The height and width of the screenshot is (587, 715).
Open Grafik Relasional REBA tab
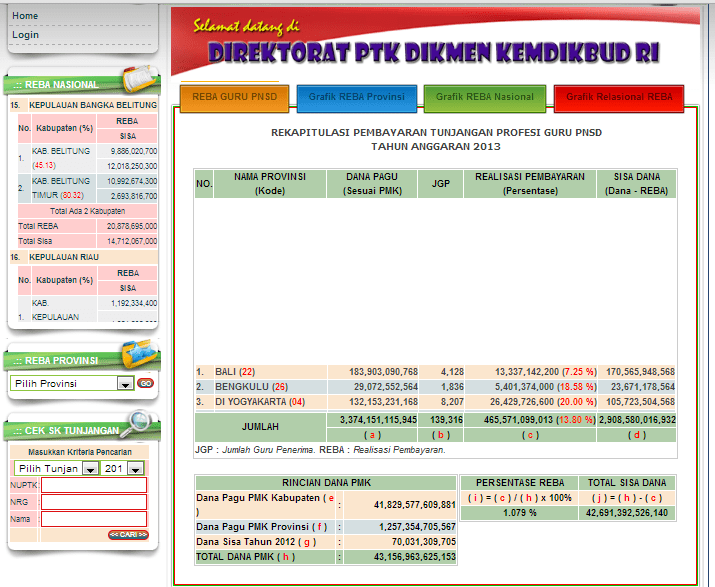619,97
